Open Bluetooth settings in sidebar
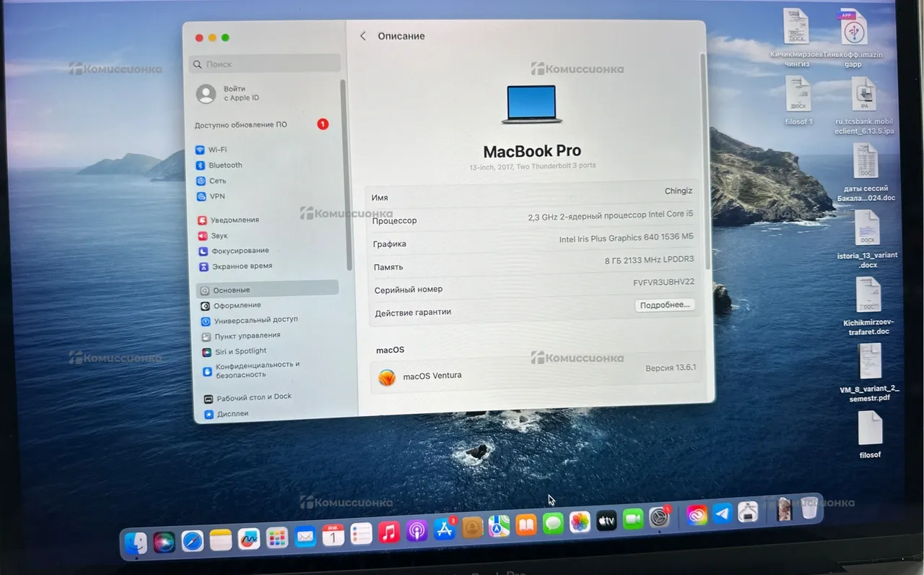Image resolution: width=924 pixels, height=575 pixels. pyautogui.click(x=225, y=165)
